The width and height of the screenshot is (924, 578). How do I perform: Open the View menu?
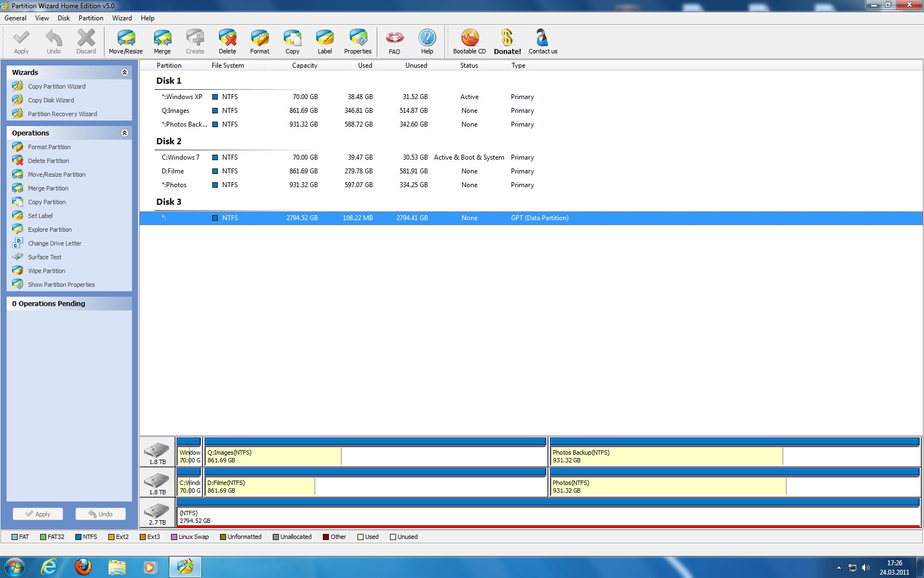pyautogui.click(x=42, y=18)
